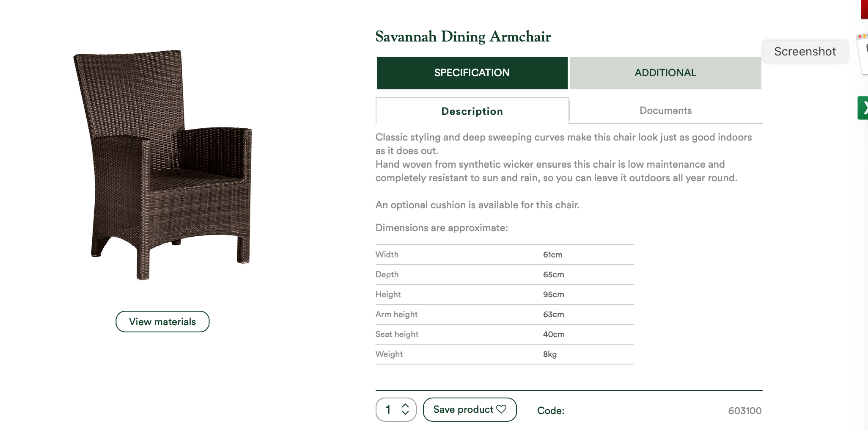Open the ADDITIONAL tab
The image size is (868, 431).
coord(666,73)
